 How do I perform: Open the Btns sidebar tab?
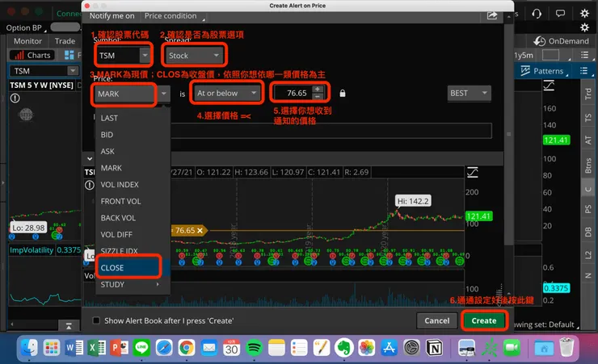[588, 165]
